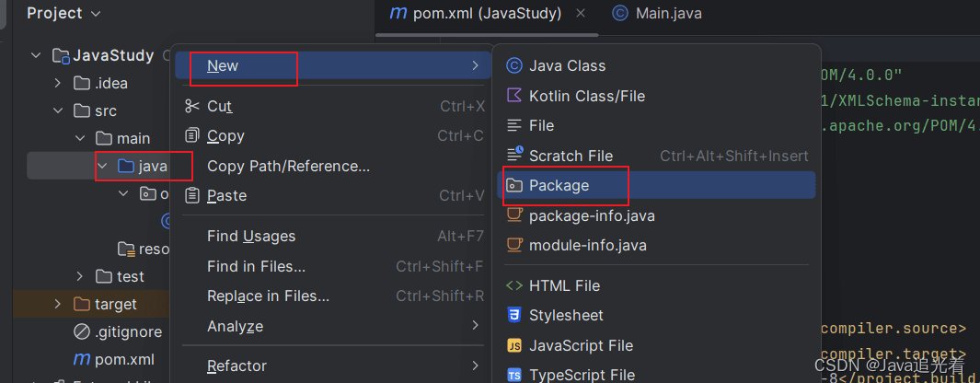Choose Copy Path/Reference from context menu
This screenshot has height=383, width=980.
pyautogui.click(x=288, y=166)
